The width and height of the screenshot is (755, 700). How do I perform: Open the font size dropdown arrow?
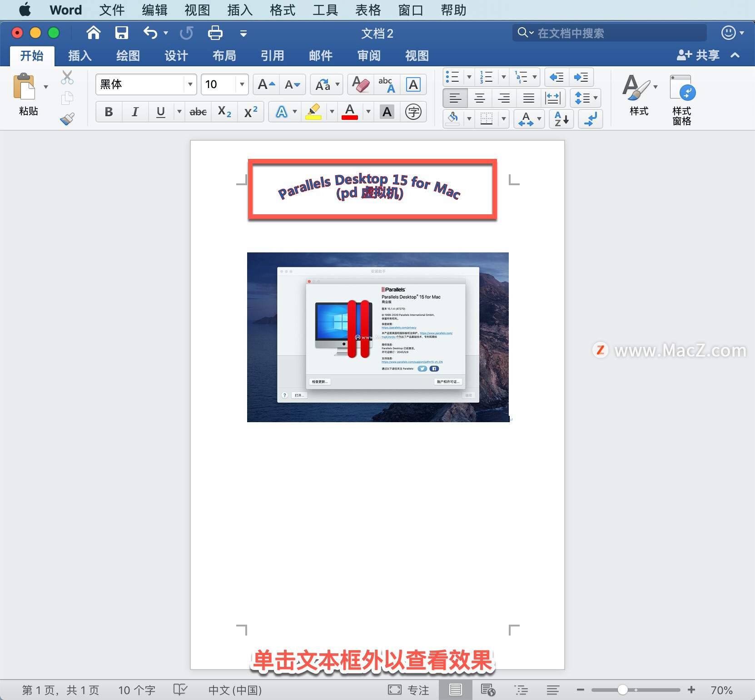click(242, 84)
